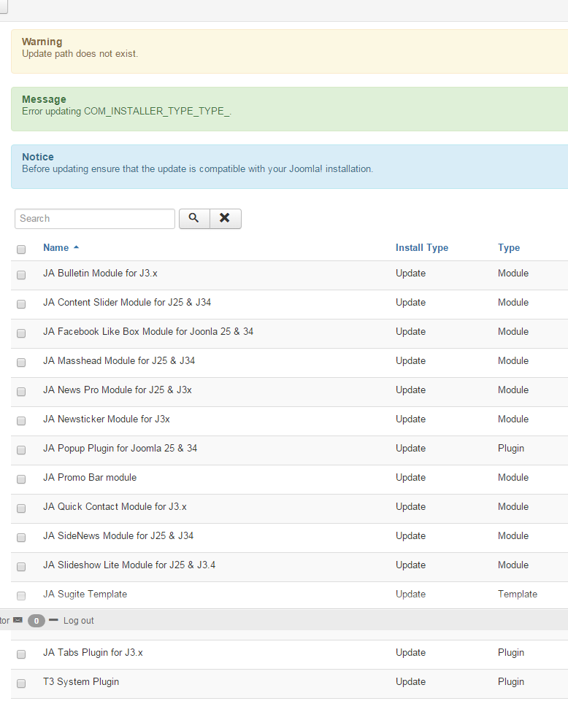Click JA Popup Plugin for Joomla name
This screenshot has width=568, height=728.
tap(120, 449)
